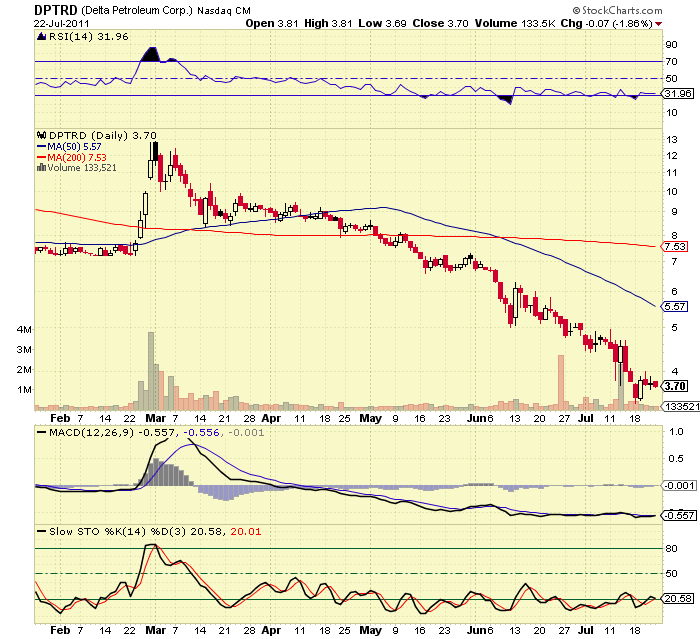Click the 'Nasdaq CM' exchange label
This screenshot has width=700, height=639.
point(224,10)
